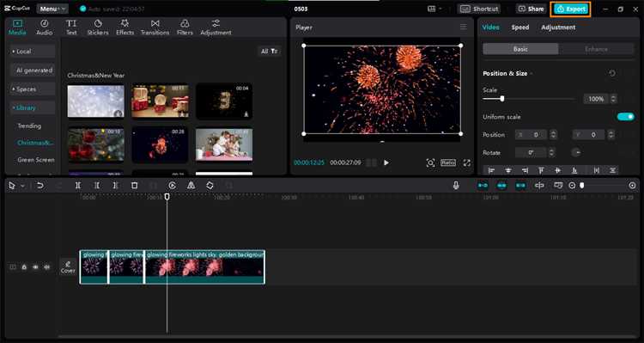Zoom out the timeline
Viewport: 644px width, 343px height.
pos(572,186)
